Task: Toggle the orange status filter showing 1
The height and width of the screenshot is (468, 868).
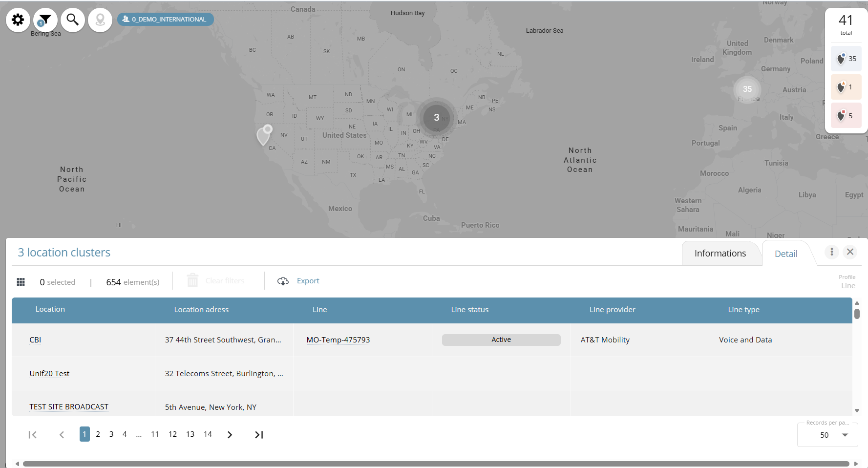Action: (x=846, y=87)
